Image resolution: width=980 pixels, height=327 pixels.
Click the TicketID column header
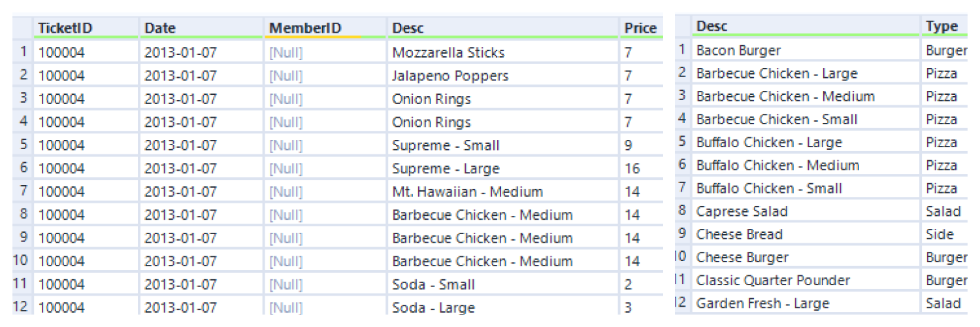(86, 28)
